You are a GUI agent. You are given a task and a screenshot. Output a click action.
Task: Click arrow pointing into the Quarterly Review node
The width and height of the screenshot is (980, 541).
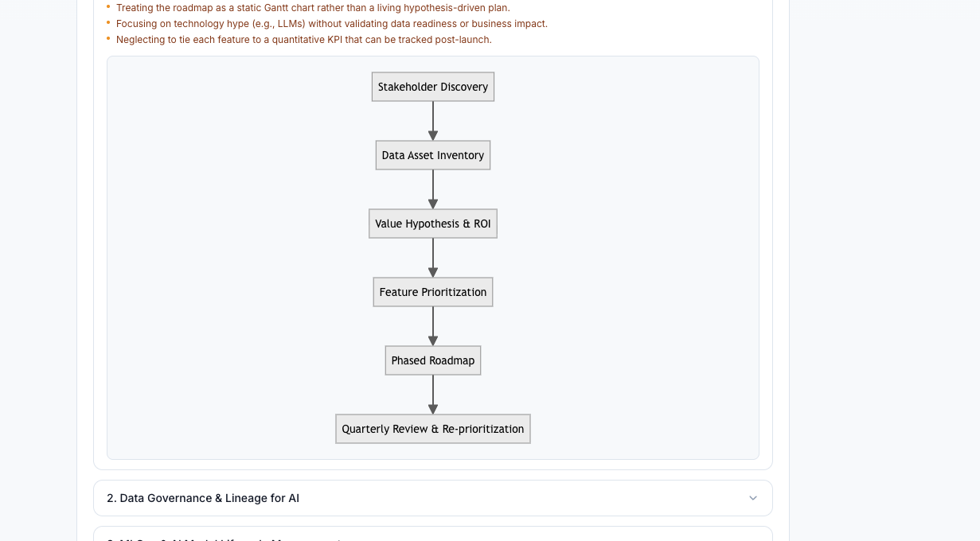433,395
